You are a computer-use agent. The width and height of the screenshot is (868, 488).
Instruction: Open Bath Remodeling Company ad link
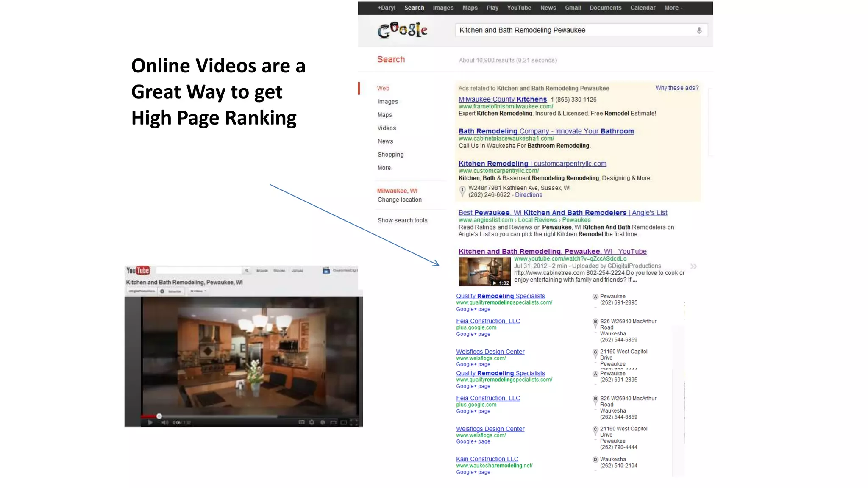pyautogui.click(x=546, y=131)
